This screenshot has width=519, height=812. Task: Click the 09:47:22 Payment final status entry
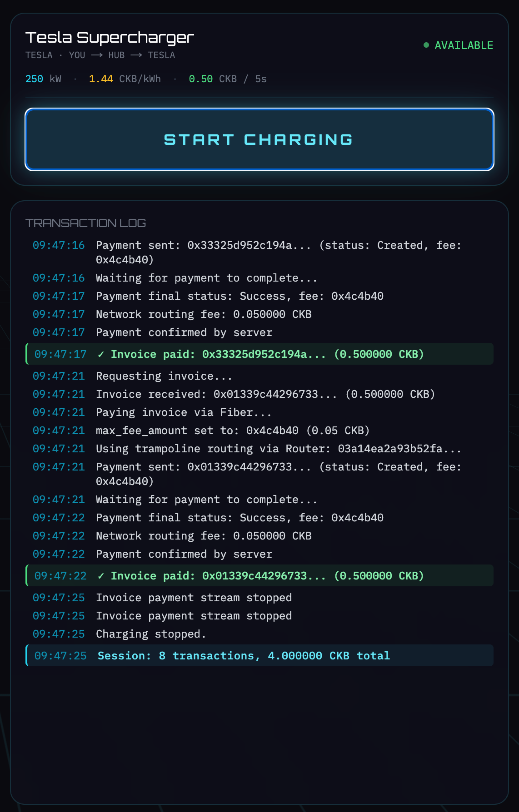point(259,518)
